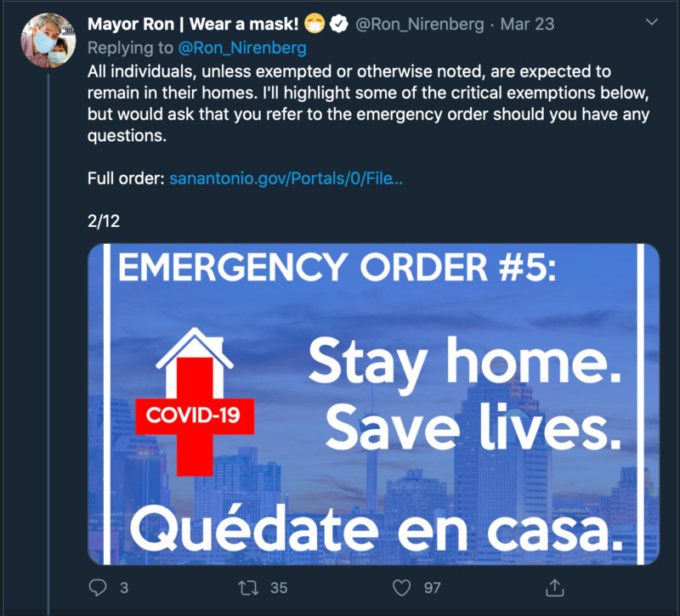Screen dimensions: 680x616
Task: Click the reply count of 3
Action: pyautogui.click(x=124, y=588)
